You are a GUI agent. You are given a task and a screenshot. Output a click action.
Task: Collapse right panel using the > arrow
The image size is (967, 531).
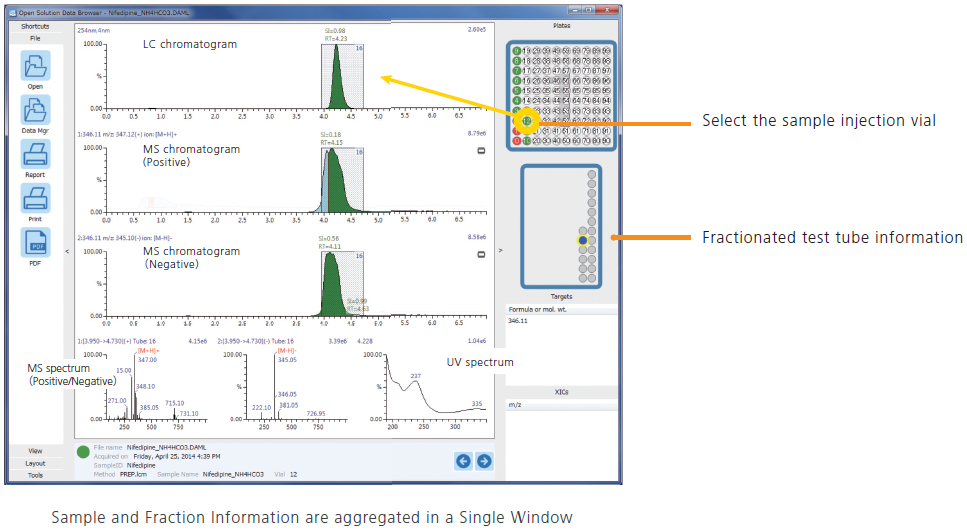(x=500, y=252)
